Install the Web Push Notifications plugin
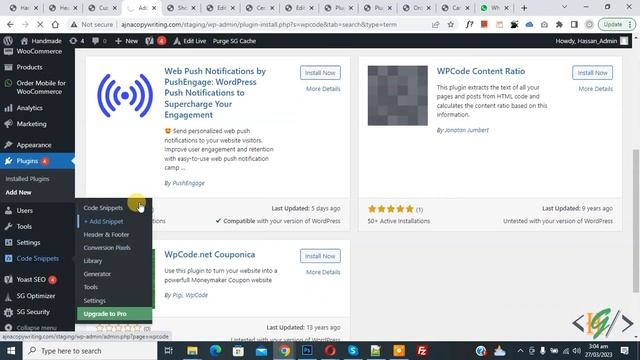Screen dimensions: 640x360 point(320,73)
